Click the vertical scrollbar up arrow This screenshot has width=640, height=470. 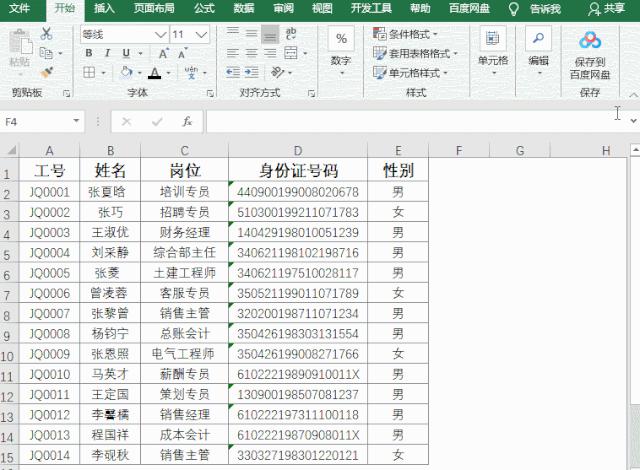[x=635, y=150]
